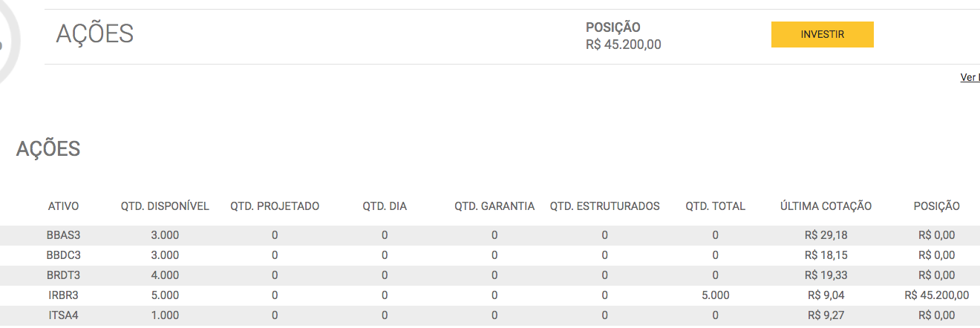The image size is (980, 328).
Task: Click the yellow INVESTIR button
Action: 822,34
